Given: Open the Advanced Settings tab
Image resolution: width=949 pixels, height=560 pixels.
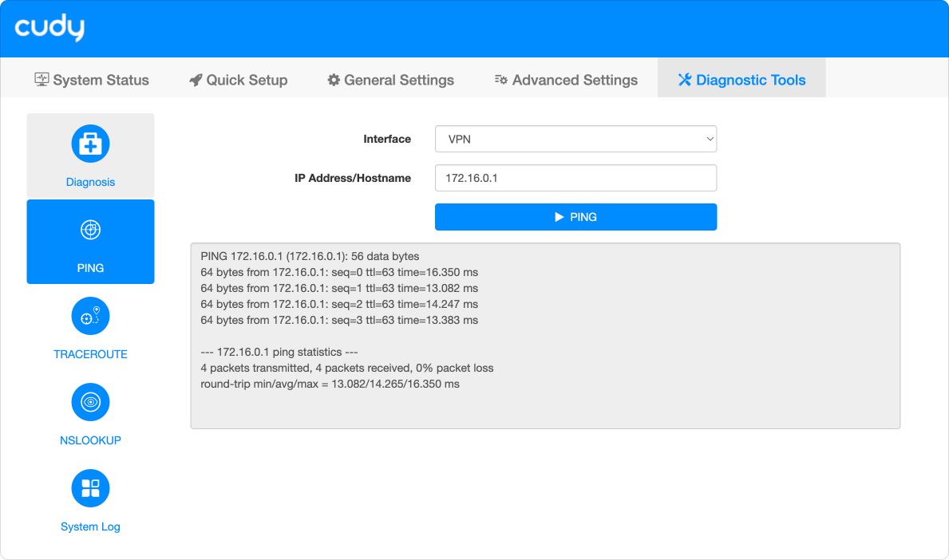Looking at the screenshot, I should pyautogui.click(x=566, y=80).
